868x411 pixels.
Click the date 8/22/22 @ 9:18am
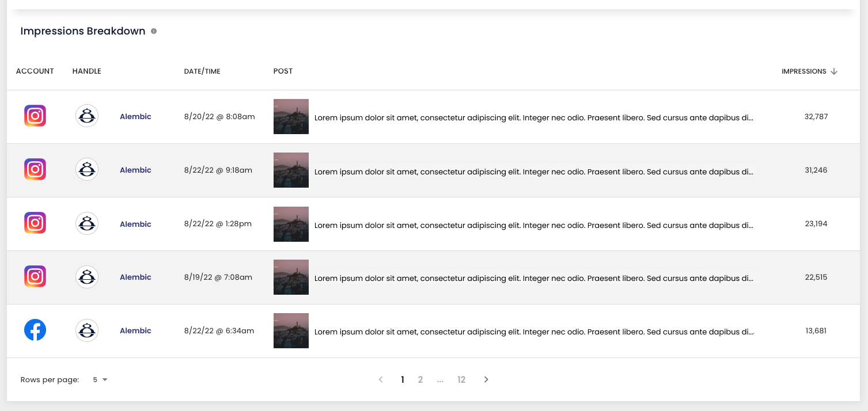pos(218,170)
